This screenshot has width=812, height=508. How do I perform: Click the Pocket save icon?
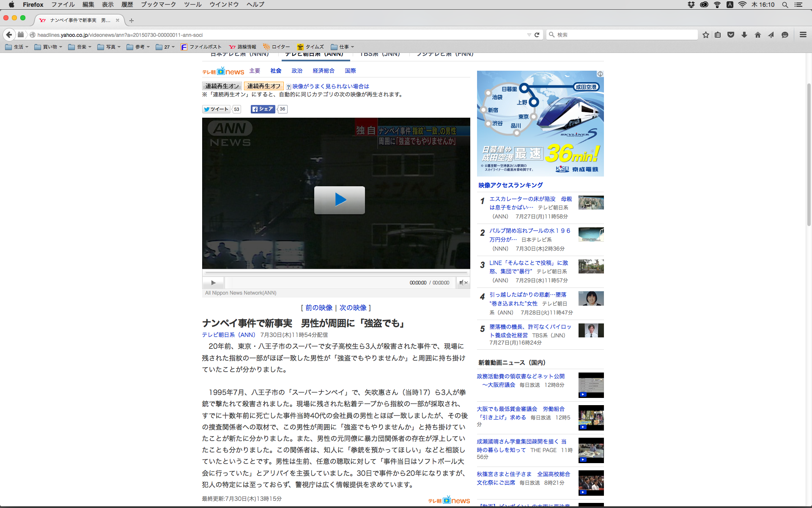click(x=730, y=35)
